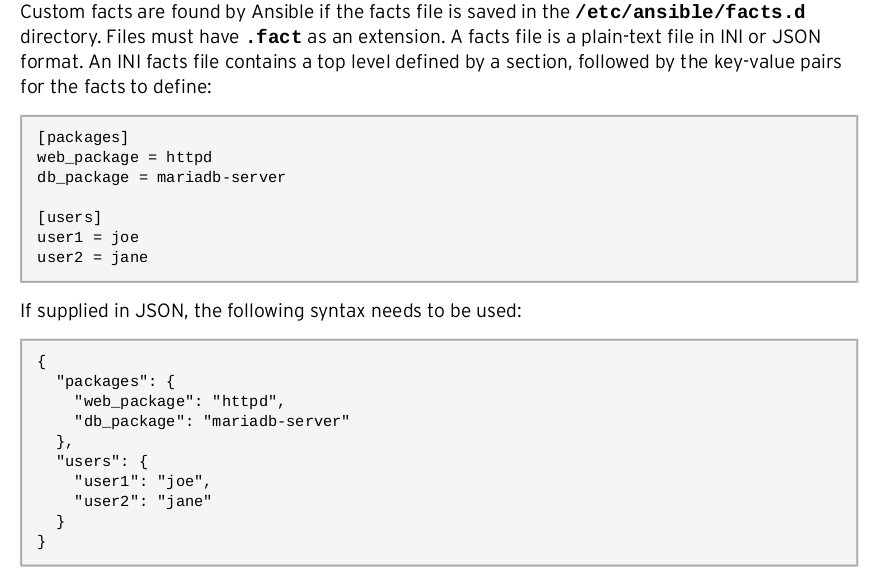Click the 'key-value pairs' phrase in paragraph
Viewport: 870px width, 576px height.
click(x=780, y=61)
